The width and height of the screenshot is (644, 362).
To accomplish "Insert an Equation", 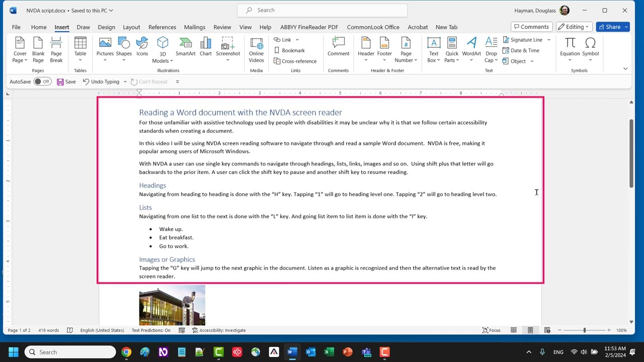I will (570, 50).
